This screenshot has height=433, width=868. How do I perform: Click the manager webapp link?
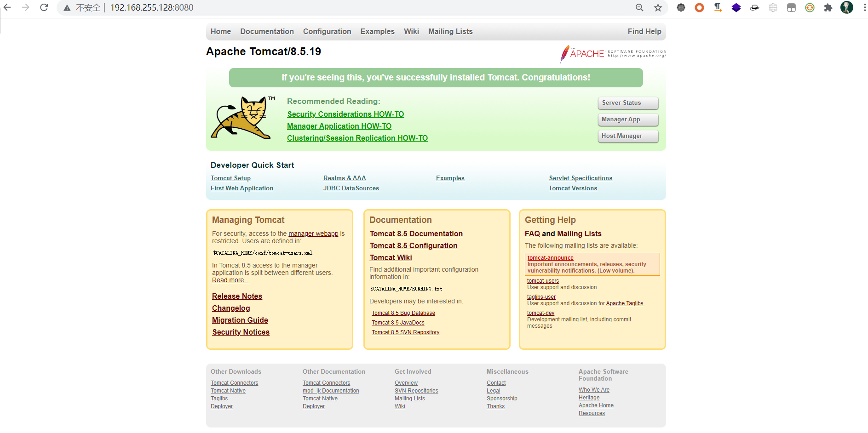(313, 234)
